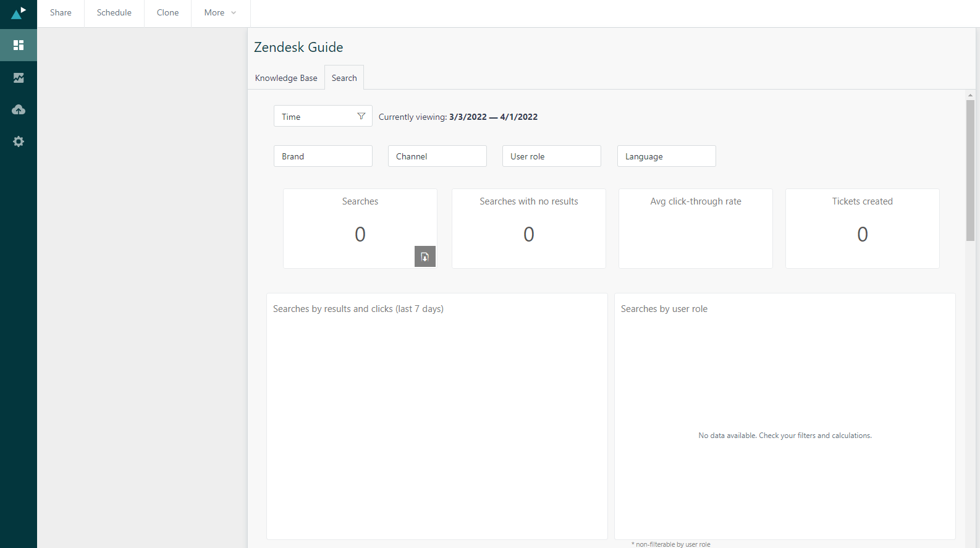This screenshot has width=980, height=548.
Task: Click the Avg click-through rate card
Action: point(696,229)
